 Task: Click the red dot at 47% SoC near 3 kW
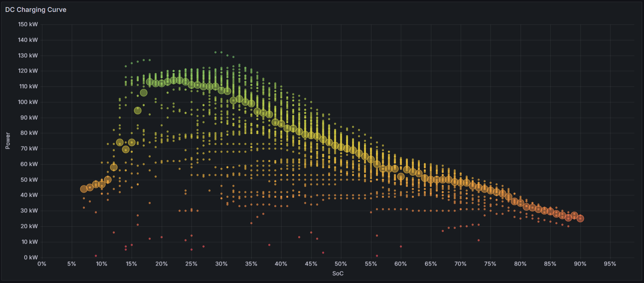point(323,253)
